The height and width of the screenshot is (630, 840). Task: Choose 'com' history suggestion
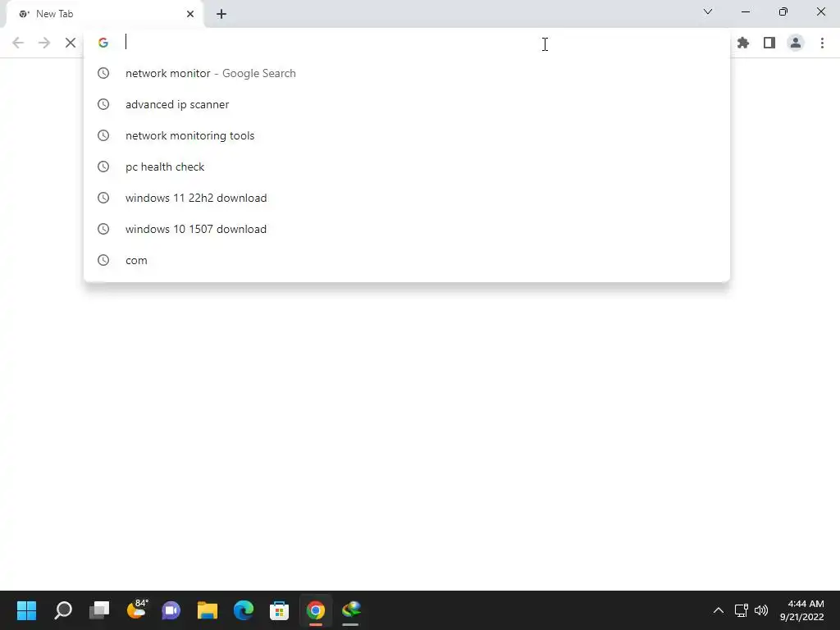pos(407,260)
